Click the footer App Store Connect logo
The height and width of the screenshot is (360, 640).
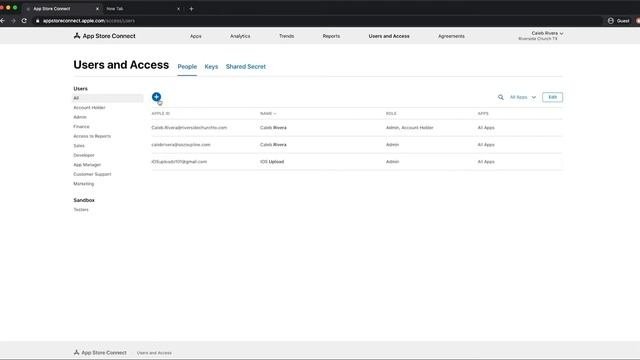point(100,352)
